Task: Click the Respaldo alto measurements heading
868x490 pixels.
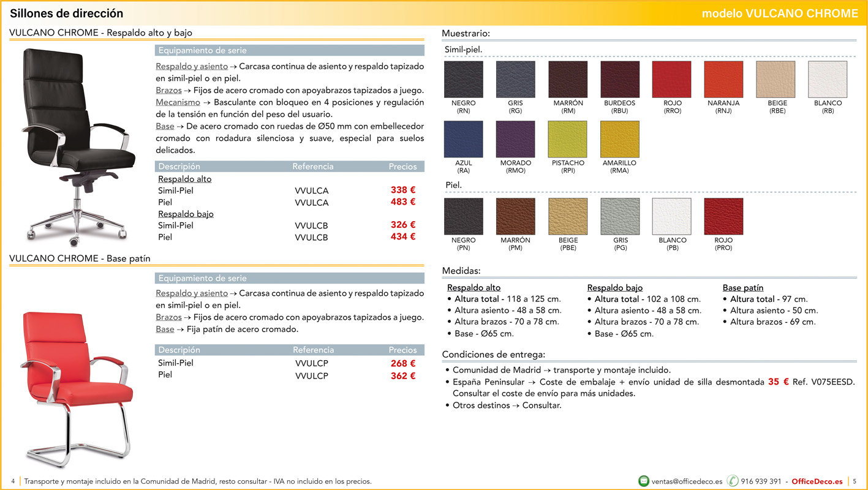Action: coord(474,288)
